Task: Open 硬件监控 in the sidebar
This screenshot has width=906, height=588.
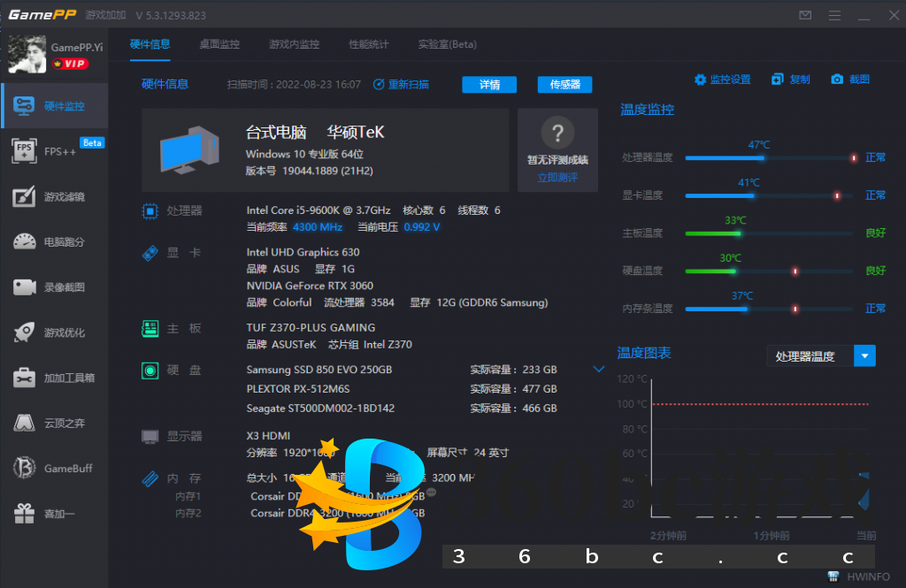Action: (x=55, y=106)
